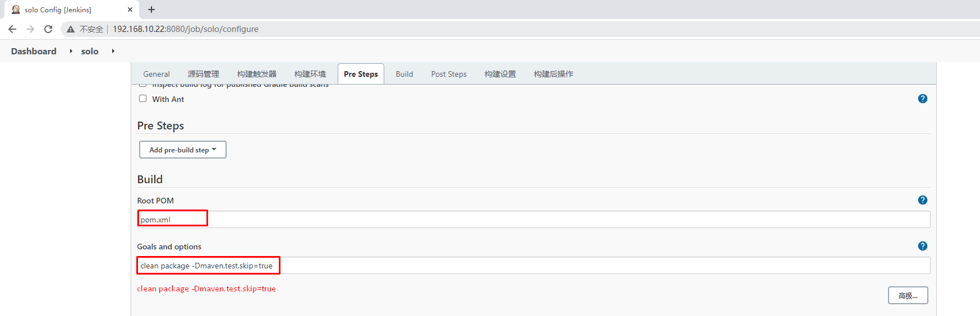Expand breadcrumb arrow after solo
This screenshot has width=980, height=316.
(113, 51)
